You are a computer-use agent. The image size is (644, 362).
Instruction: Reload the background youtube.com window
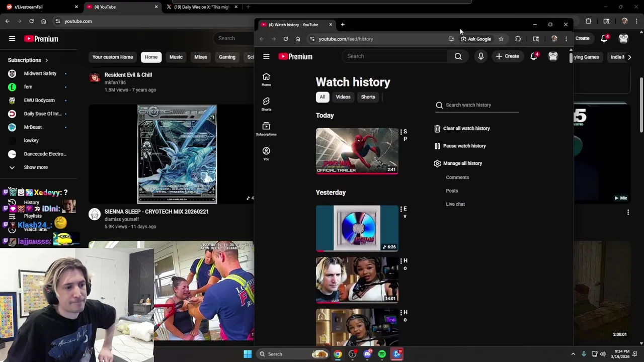tap(31, 21)
